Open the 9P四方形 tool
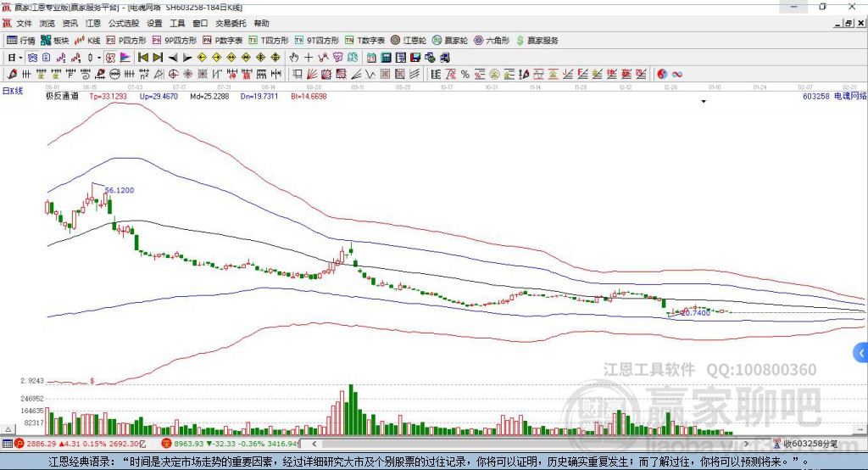Screen dimensions: 868x470 point(175,41)
